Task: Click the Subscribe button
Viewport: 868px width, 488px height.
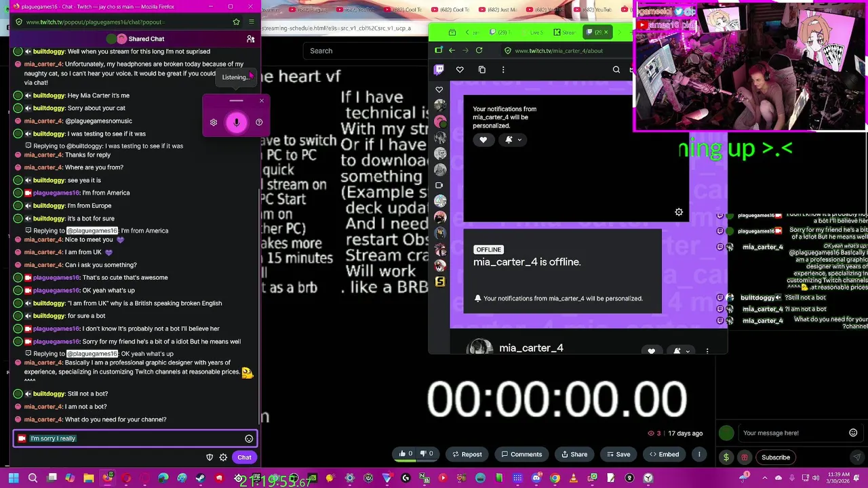Action: coord(776,457)
